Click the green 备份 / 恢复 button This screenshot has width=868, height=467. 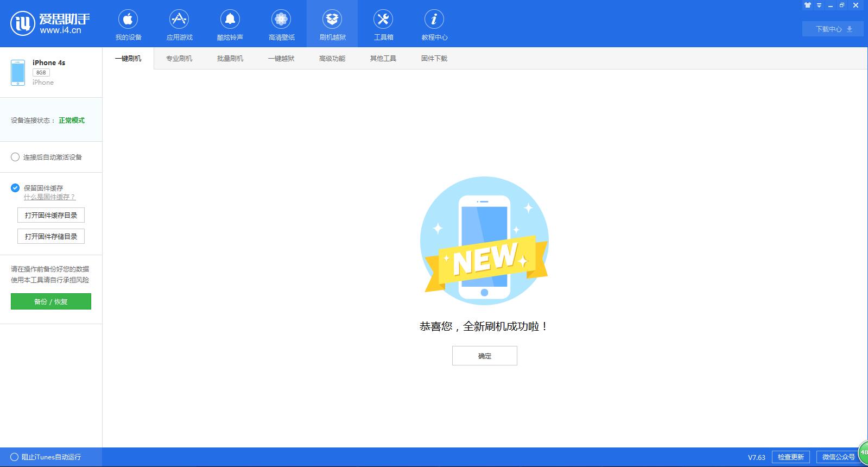[x=51, y=301]
